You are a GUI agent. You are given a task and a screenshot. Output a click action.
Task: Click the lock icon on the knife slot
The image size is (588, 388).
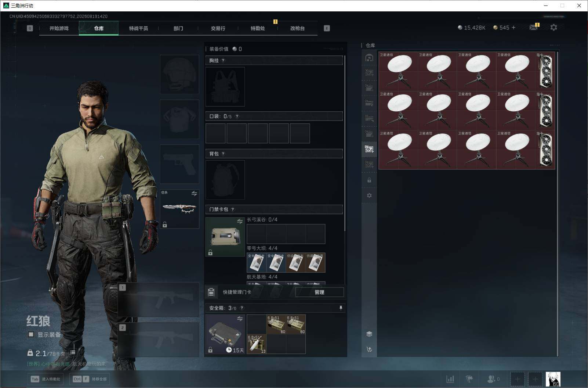point(165,224)
